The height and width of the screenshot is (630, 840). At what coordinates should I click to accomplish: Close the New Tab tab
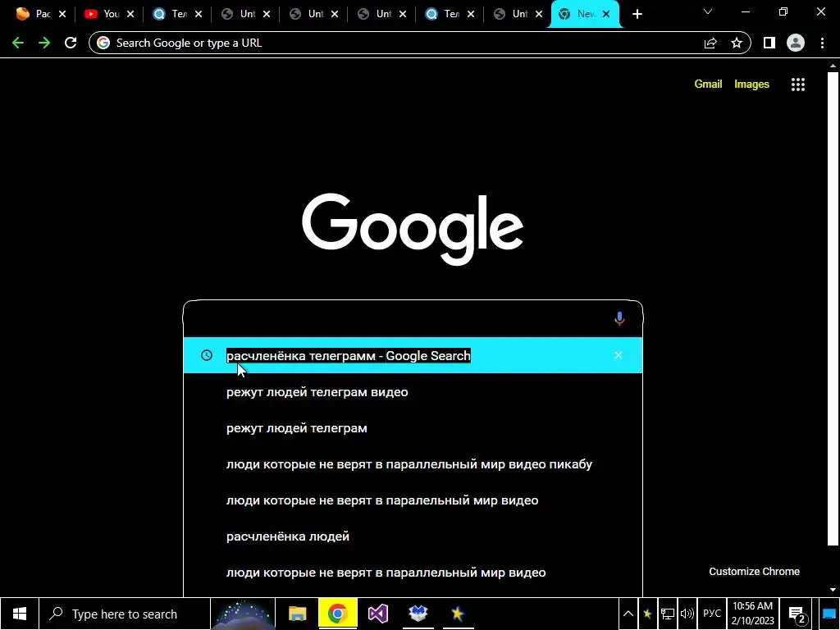(x=606, y=14)
